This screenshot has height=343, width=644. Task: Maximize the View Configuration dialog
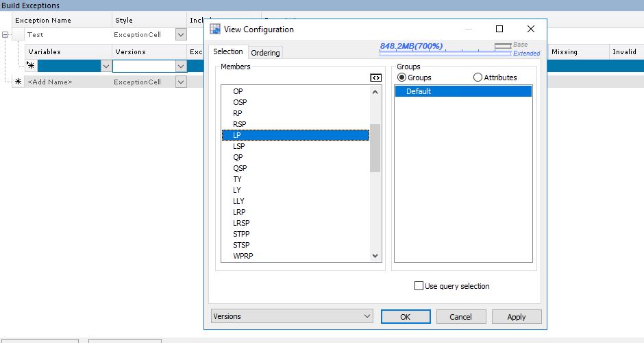point(499,29)
